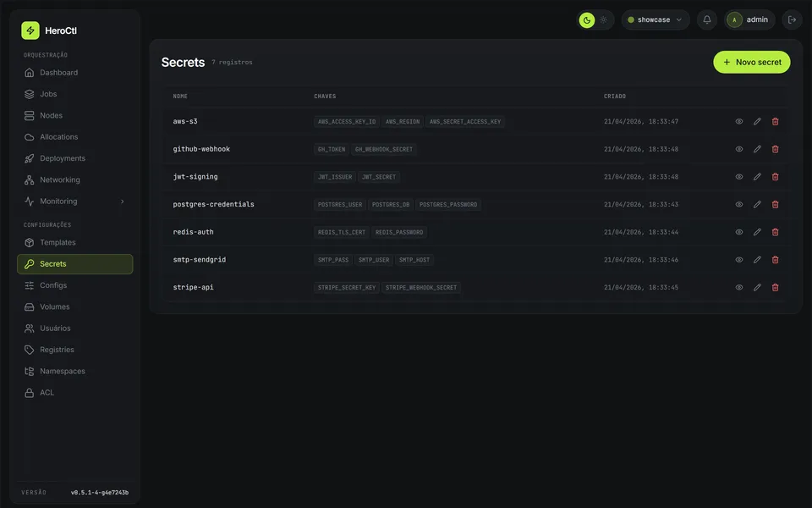This screenshot has width=812, height=508.
Task: Click the 7 registros count label
Action: coord(232,62)
